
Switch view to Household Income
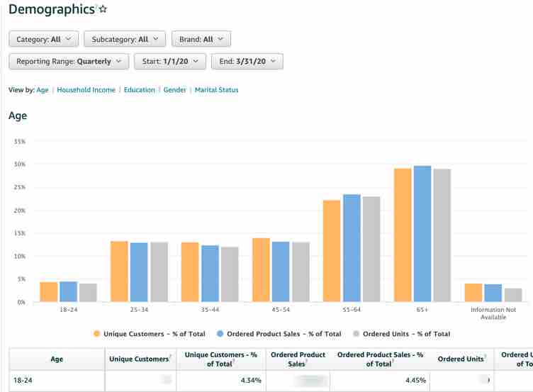86,90
